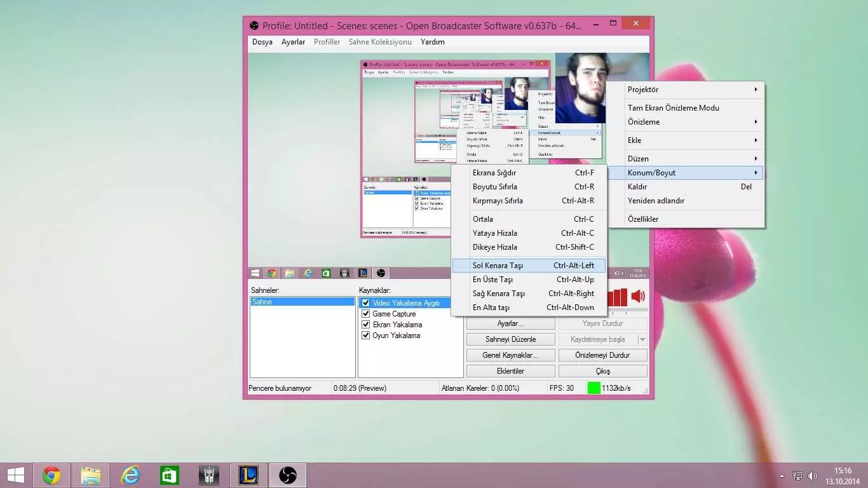
Task: Open League of Legends from the taskbar
Action: pyautogui.click(x=248, y=475)
